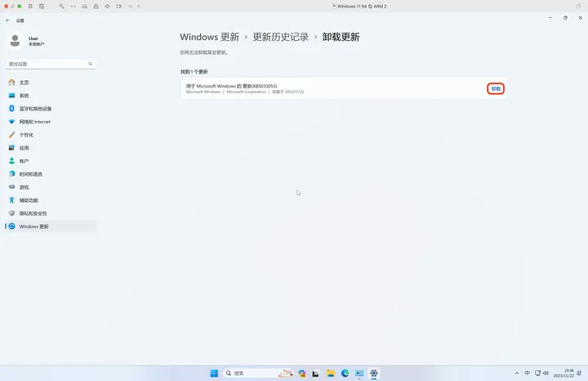Viewport: 588px width, 381px height.
Task: Open 隐私和安全性 privacy settings
Action: 51,213
